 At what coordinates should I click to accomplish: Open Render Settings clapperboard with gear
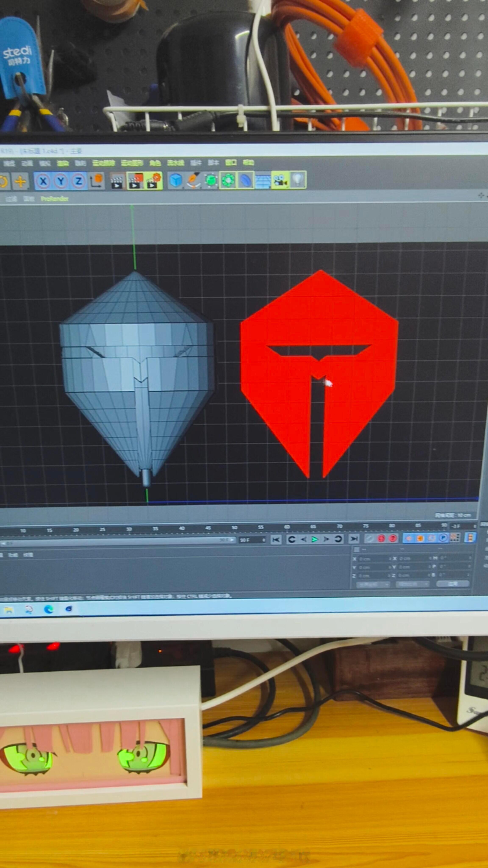[x=154, y=181]
